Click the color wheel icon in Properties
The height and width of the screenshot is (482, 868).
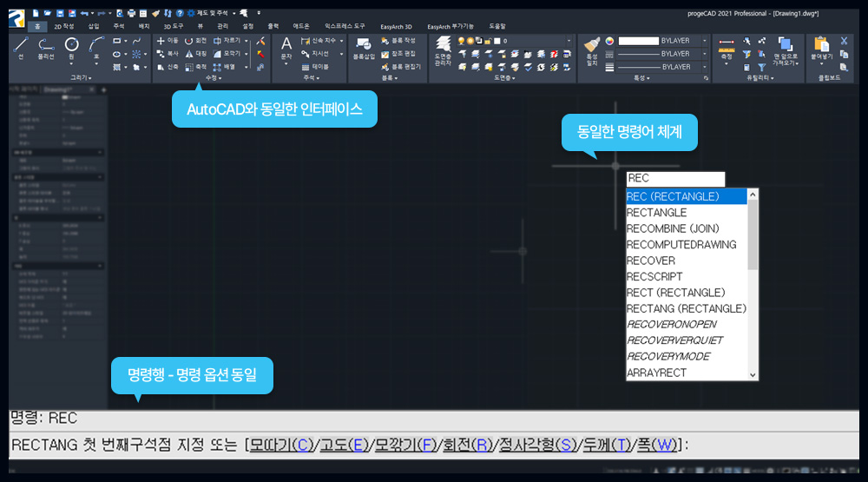(x=609, y=41)
